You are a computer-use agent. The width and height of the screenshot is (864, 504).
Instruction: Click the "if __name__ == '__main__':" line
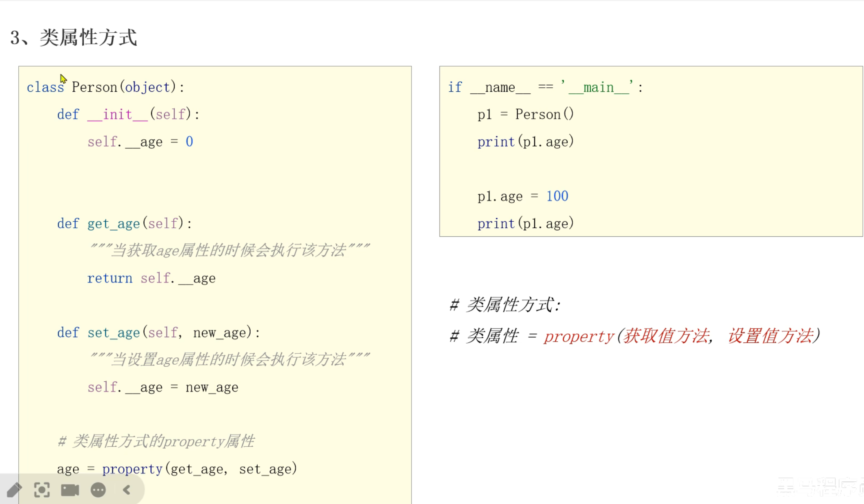pyautogui.click(x=545, y=87)
